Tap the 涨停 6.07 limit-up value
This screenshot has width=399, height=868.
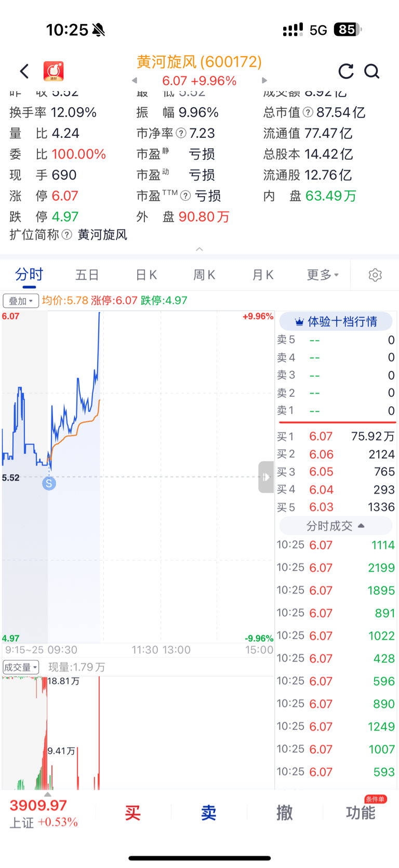(65, 196)
